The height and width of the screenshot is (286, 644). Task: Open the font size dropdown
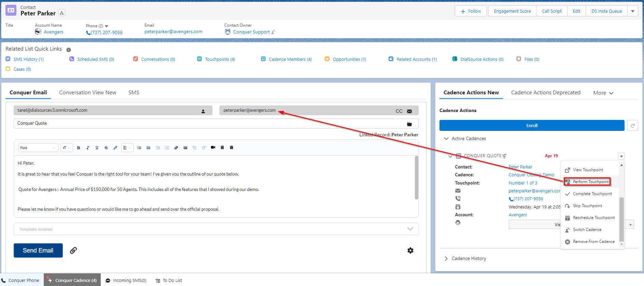(67, 148)
